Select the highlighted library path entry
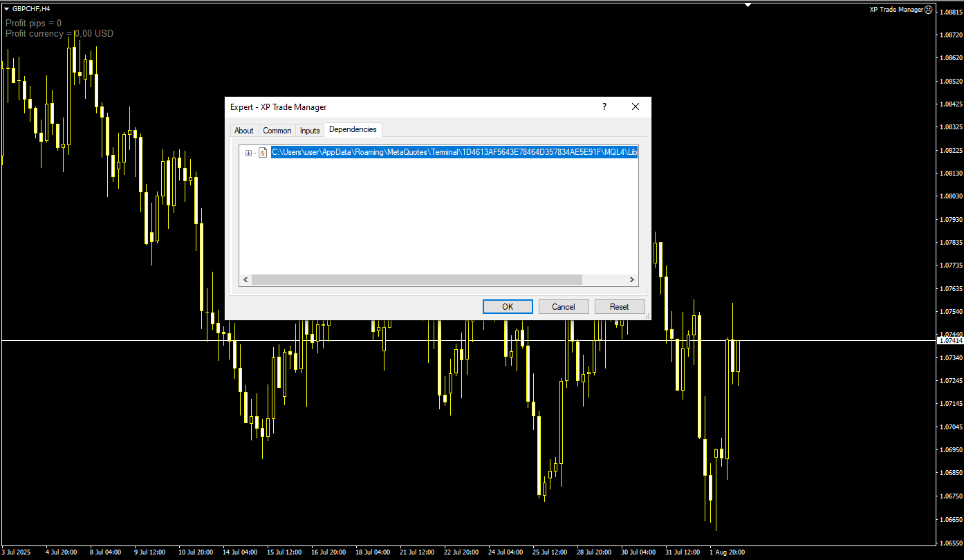The image size is (964, 560). (x=454, y=151)
